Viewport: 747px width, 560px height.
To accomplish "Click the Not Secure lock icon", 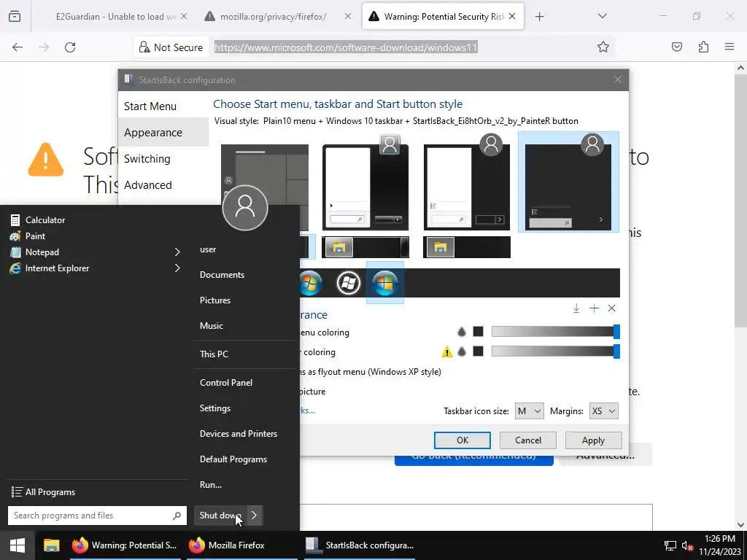I will [144, 47].
